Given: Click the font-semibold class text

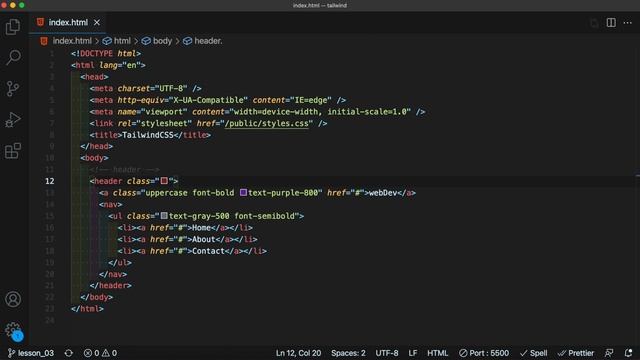Looking at the screenshot, I should [x=264, y=216].
